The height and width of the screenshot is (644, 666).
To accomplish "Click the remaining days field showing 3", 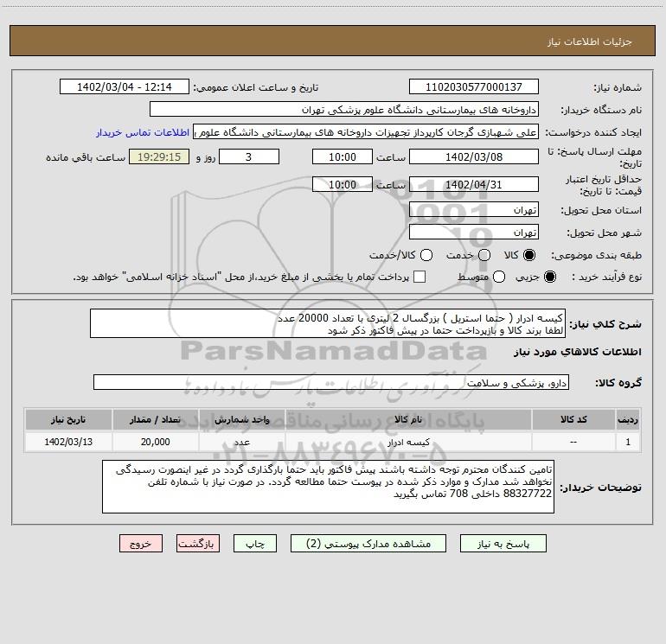I will [x=249, y=156].
